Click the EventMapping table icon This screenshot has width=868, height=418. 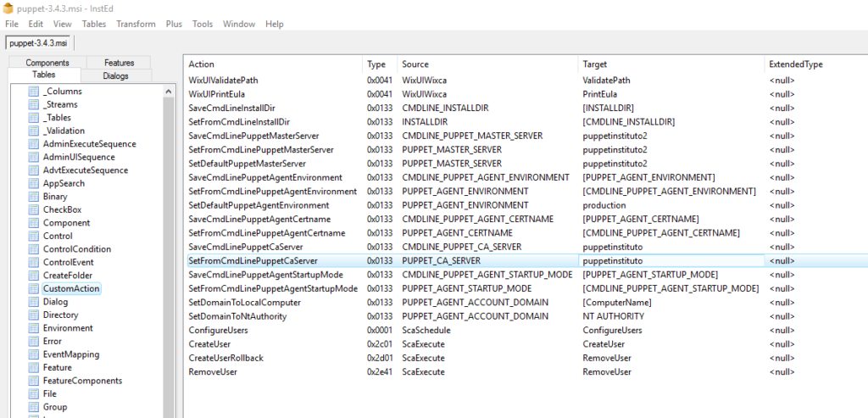34,354
